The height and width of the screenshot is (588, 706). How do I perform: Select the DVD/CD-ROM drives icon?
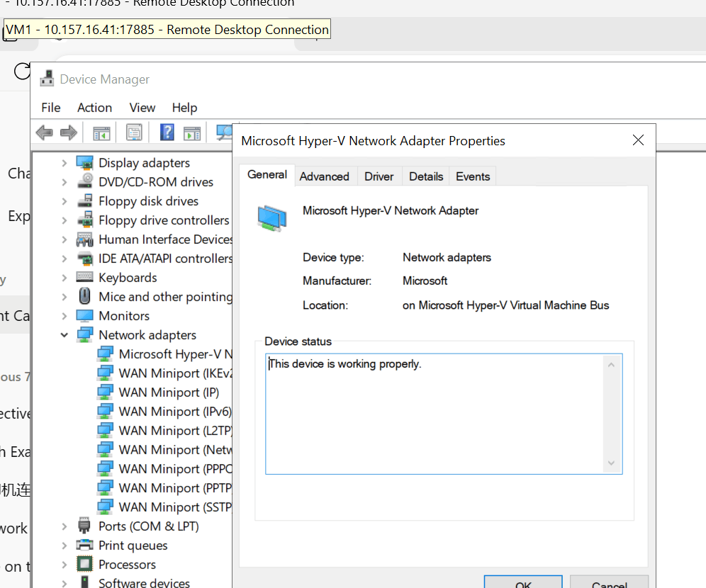[84, 182]
